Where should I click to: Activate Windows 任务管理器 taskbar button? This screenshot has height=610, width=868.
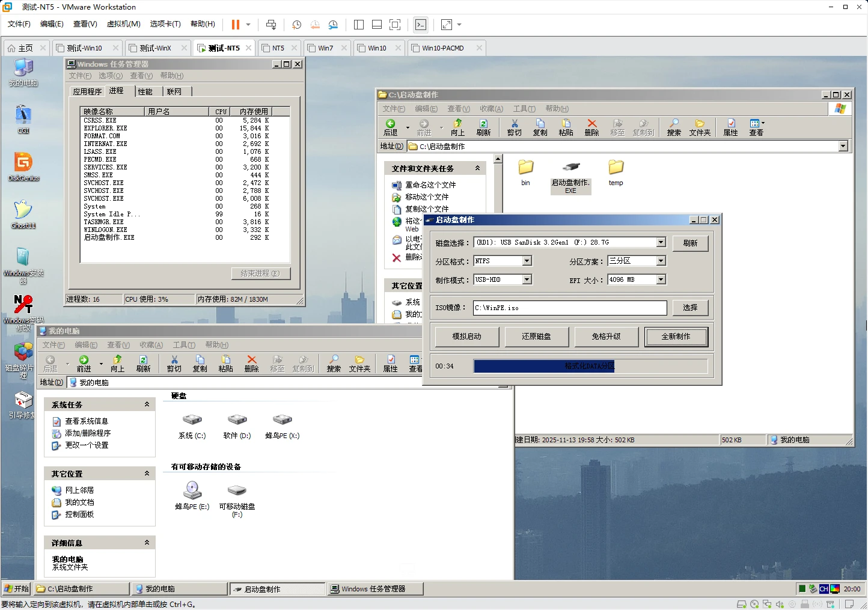376,589
